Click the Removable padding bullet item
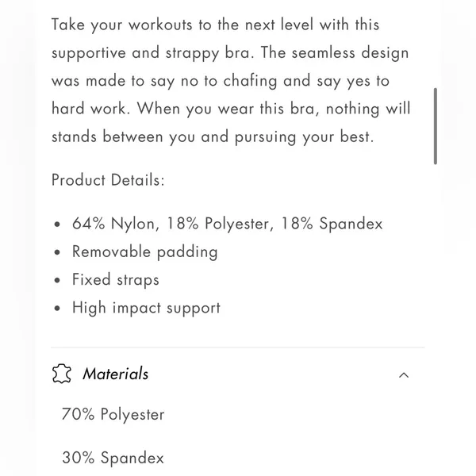Image resolution: width=476 pixels, height=476 pixels. (145, 252)
